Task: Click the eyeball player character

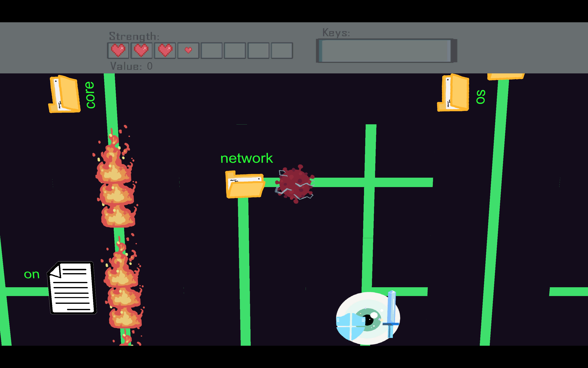Action: 368,318
